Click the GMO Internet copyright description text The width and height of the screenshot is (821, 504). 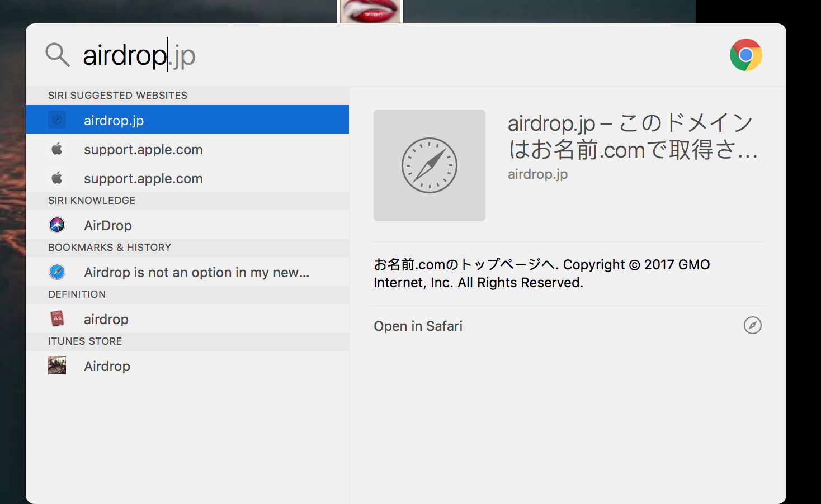point(541,273)
